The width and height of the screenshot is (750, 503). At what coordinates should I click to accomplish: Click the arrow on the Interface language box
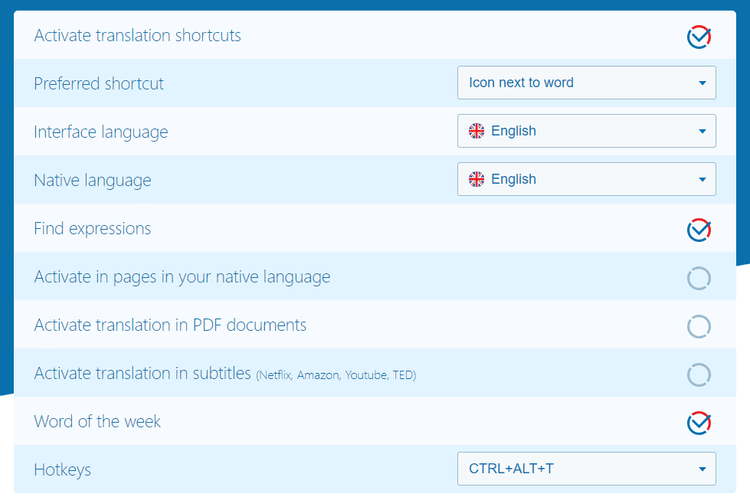tap(702, 131)
